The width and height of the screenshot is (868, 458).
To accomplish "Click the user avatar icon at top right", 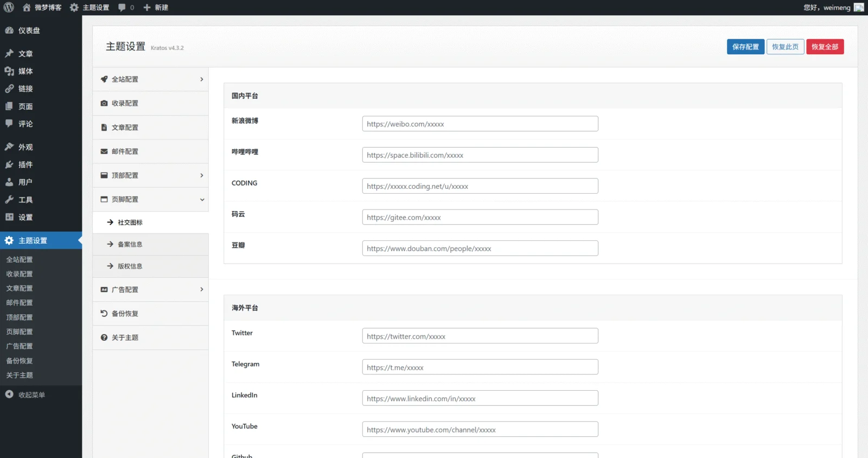I will [x=859, y=8].
